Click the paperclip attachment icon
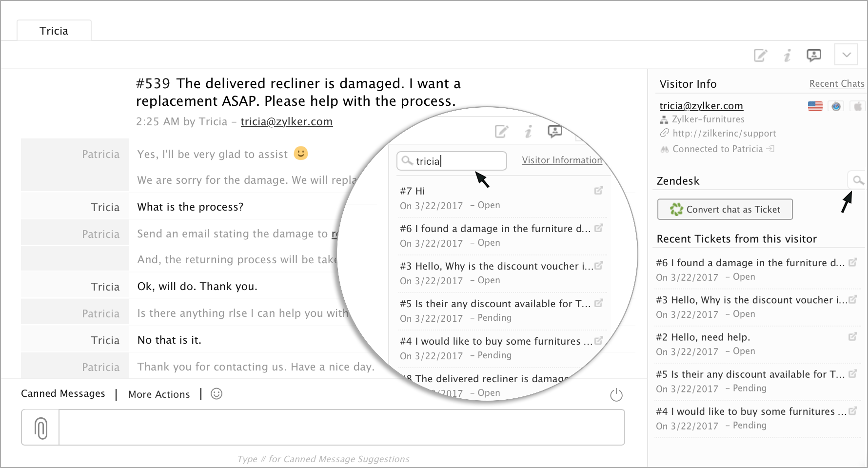This screenshot has height=468, width=868. click(41, 428)
